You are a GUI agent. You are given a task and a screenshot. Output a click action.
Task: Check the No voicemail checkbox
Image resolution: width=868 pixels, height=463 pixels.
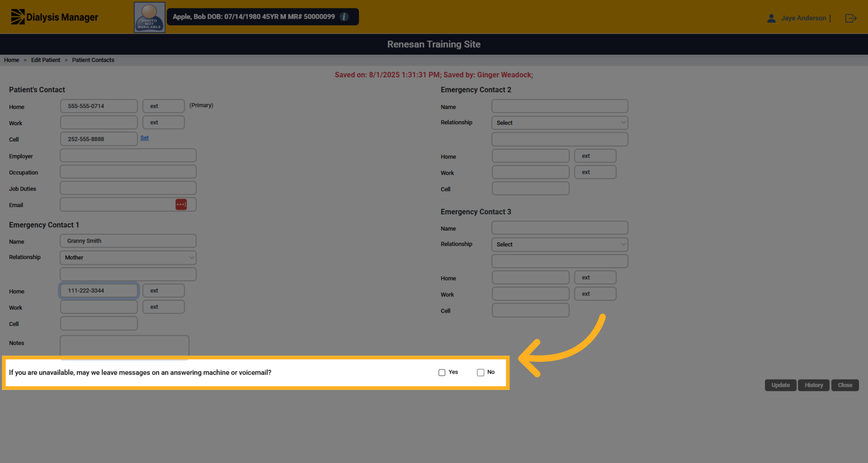pos(480,372)
